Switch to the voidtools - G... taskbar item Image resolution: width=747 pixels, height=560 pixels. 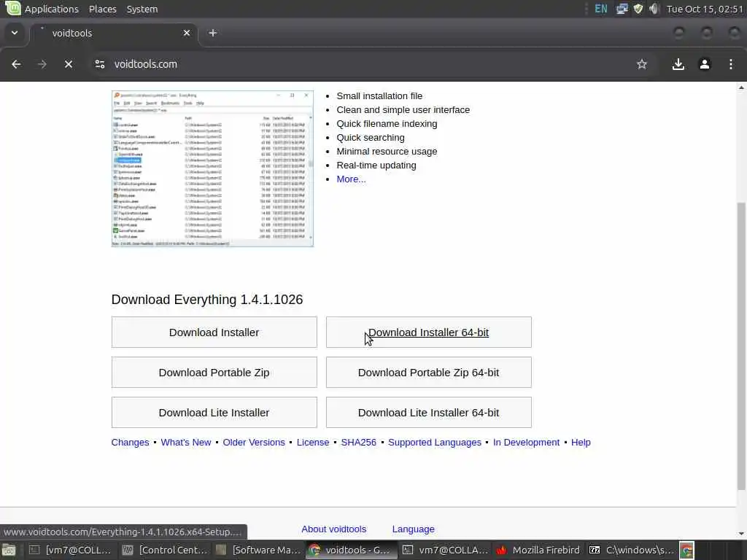(x=350, y=551)
